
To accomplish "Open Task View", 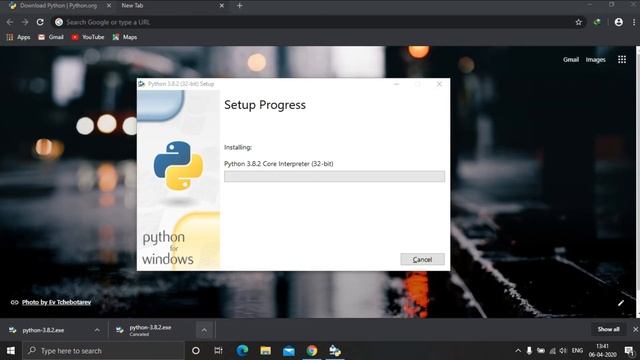I will [x=218, y=351].
